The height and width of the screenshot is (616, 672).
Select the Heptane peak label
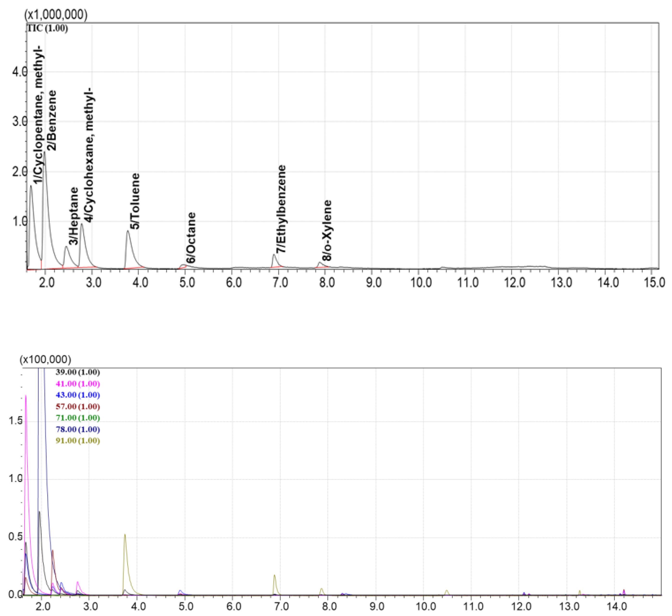(x=74, y=216)
